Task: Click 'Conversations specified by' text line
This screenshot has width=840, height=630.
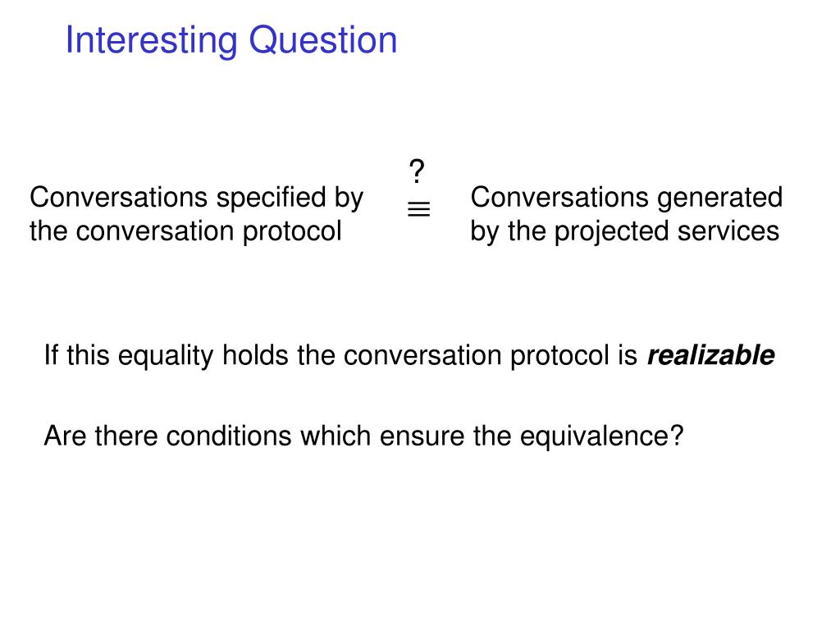Action: click(197, 199)
